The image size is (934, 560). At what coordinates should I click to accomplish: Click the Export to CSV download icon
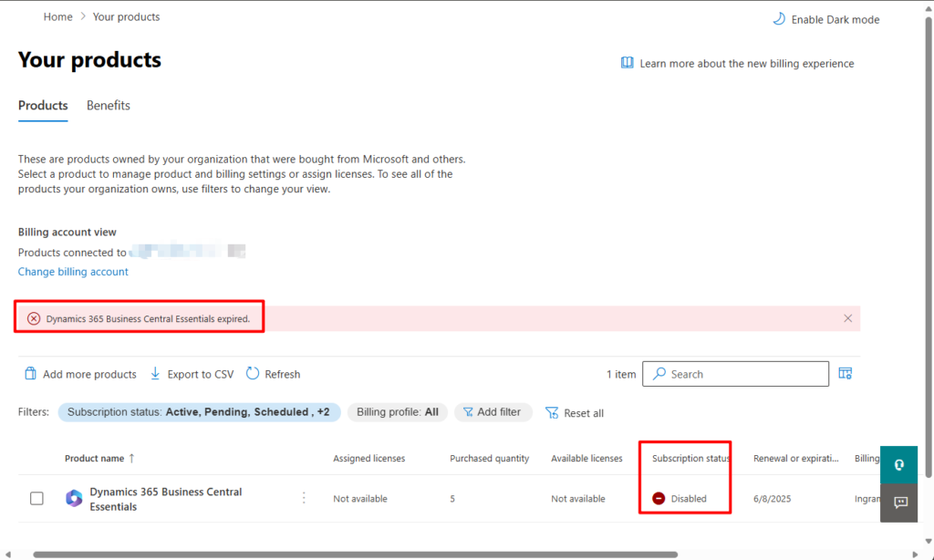156,374
